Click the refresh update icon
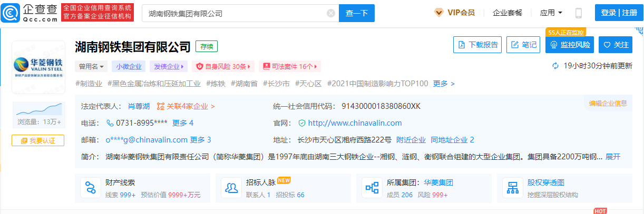The height and width of the screenshot is (214, 644). (555, 66)
